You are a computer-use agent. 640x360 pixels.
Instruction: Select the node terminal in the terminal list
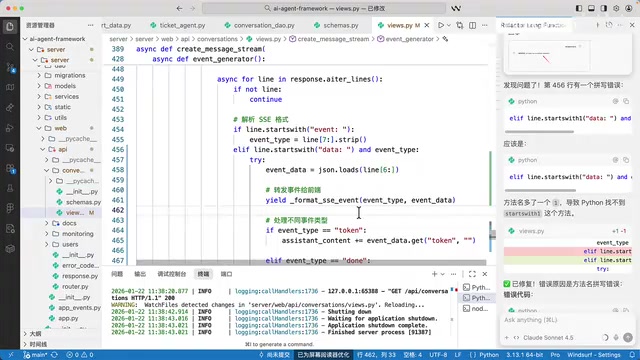pyautogui.click(x=477, y=309)
